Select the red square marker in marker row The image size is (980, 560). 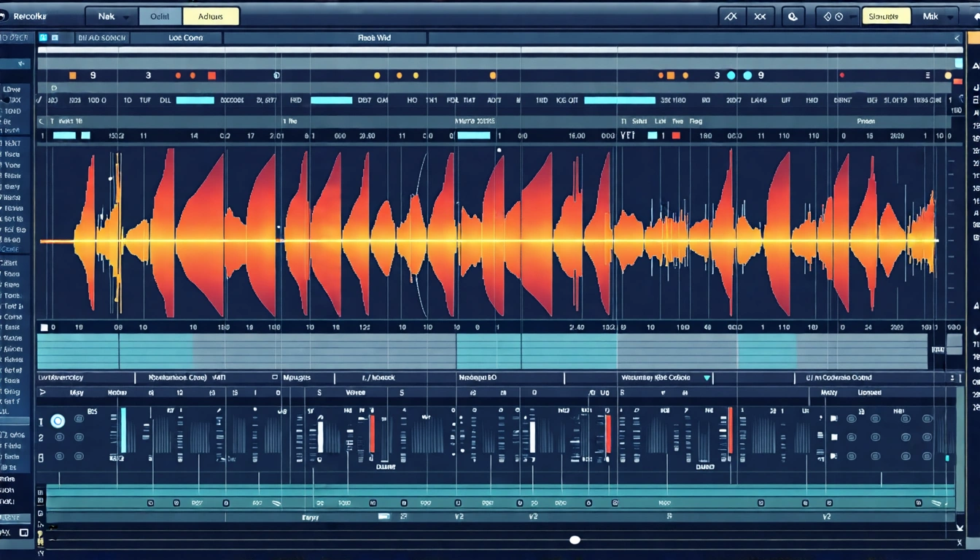(x=211, y=75)
